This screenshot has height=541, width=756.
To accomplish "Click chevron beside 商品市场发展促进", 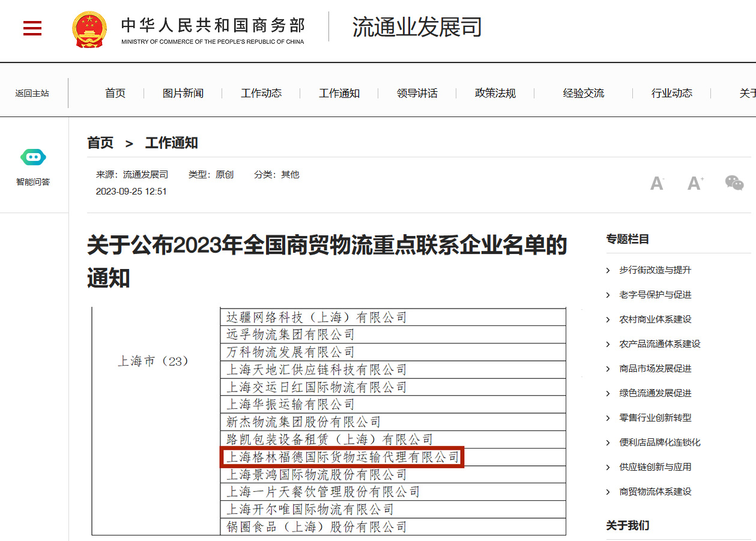I will (608, 369).
